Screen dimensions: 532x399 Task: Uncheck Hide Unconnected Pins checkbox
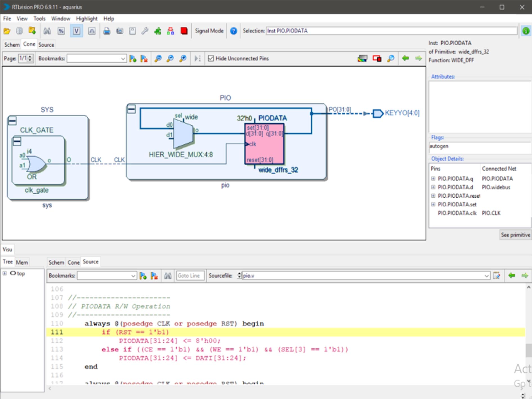click(x=211, y=58)
